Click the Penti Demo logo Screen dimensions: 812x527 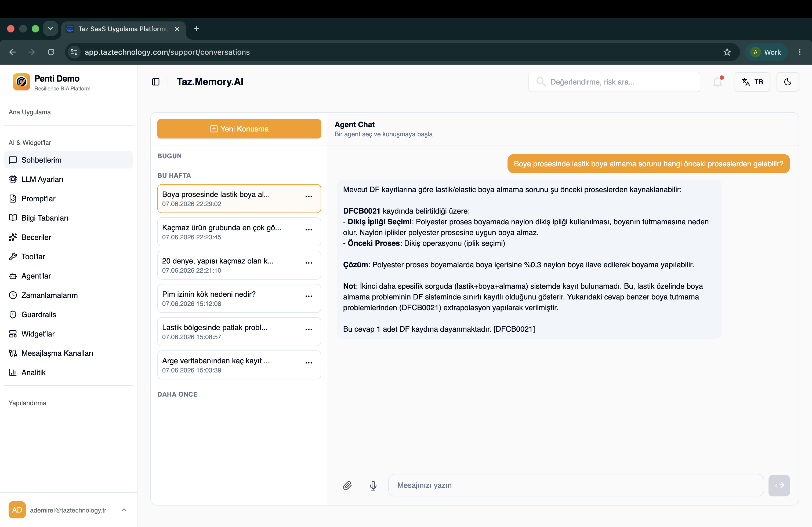click(21, 82)
